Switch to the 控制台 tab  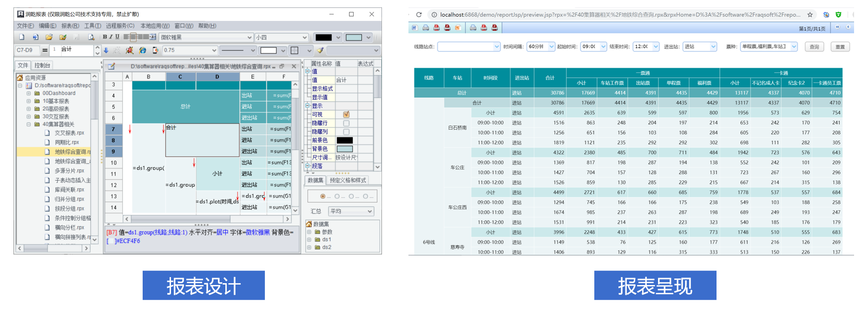[x=42, y=65]
